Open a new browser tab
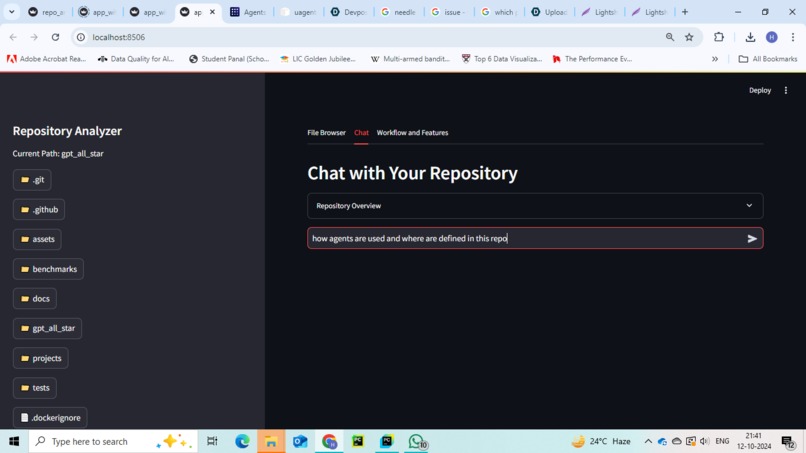The width and height of the screenshot is (806, 453). [x=685, y=12]
